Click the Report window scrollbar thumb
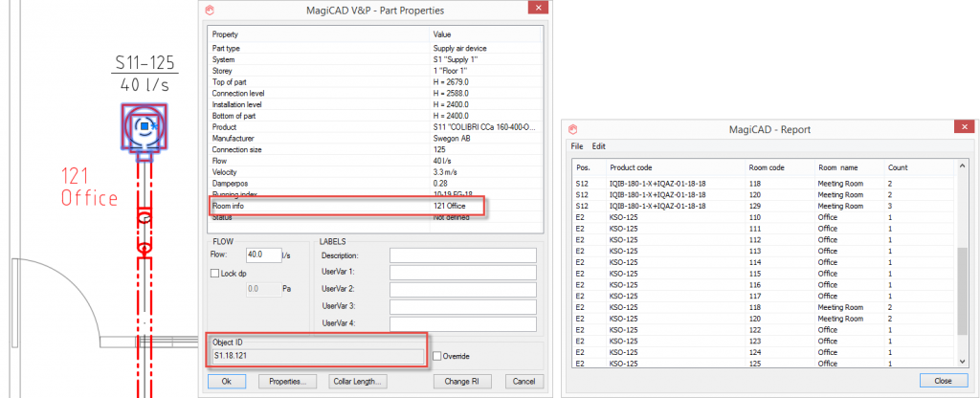The width and height of the screenshot is (980, 398). 963,293
